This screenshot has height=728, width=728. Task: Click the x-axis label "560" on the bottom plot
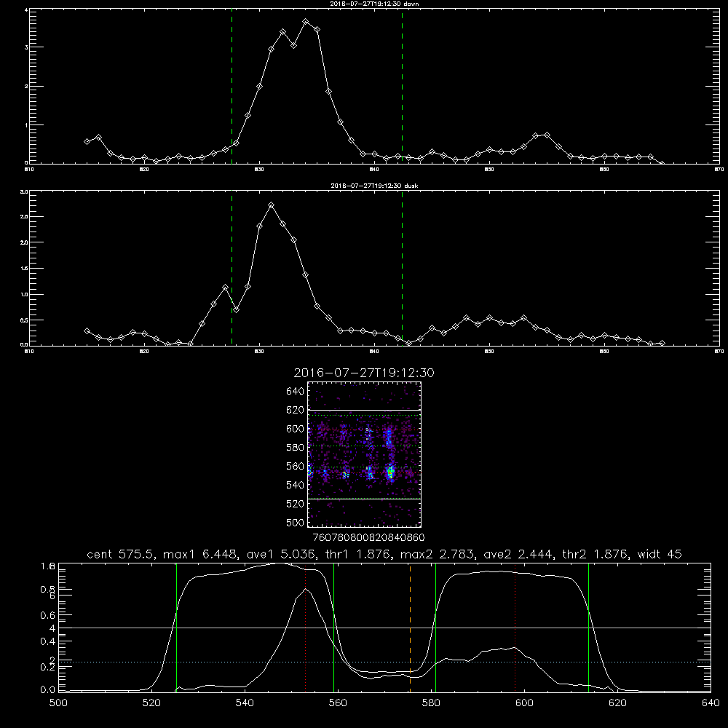pos(338,703)
